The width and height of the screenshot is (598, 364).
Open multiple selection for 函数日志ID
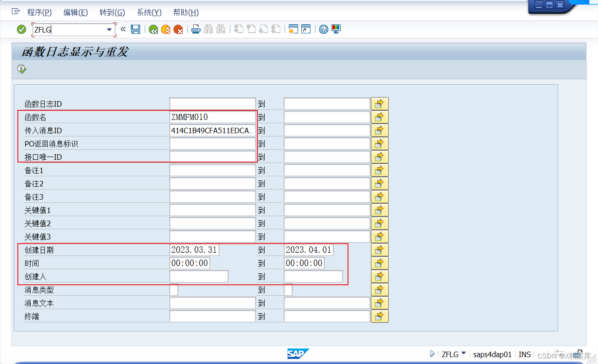click(x=380, y=104)
